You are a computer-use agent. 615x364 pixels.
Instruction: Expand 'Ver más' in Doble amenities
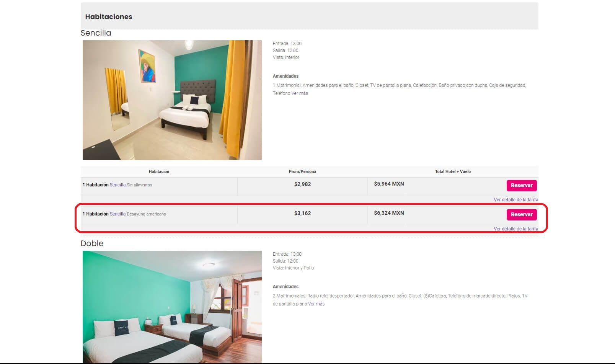click(x=316, y=304)
